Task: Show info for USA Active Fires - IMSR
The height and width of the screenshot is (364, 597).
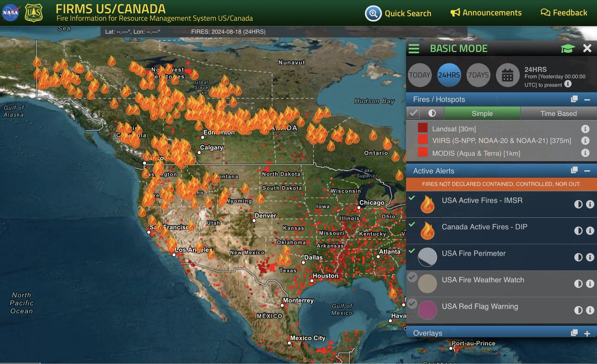Action: 590,204
